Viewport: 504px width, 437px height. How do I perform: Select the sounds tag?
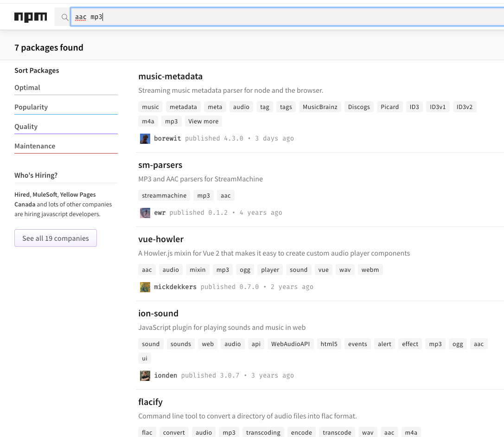click(181, 344)
